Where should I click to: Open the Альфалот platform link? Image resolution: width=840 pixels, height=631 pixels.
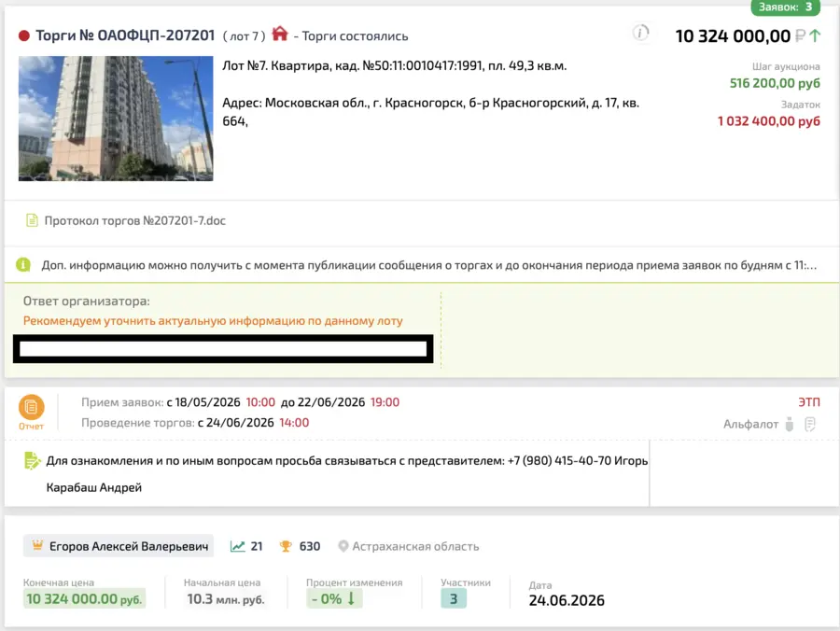click(750, 424)
